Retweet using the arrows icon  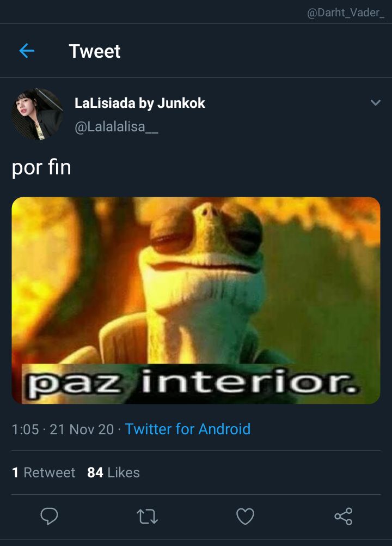click(x=147, y=516)
